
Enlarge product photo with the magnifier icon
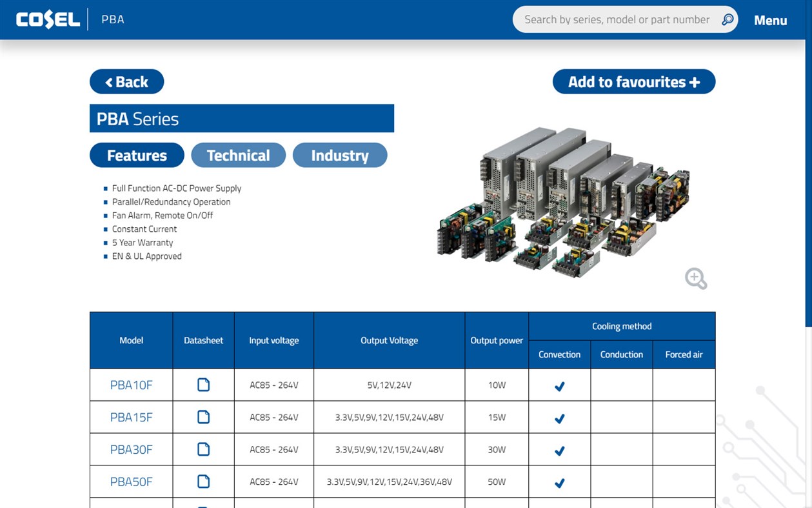pyautogui.click(x=695, y=278)
